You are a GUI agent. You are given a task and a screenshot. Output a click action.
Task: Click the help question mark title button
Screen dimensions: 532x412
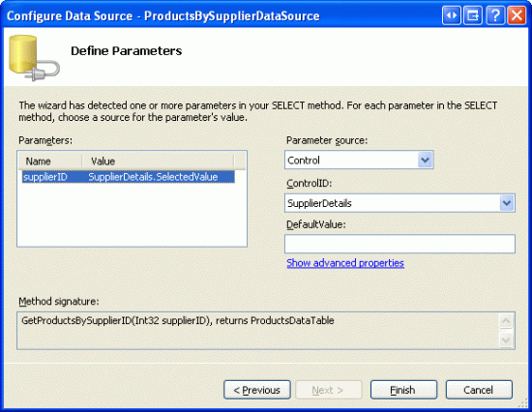click(495, 15)
